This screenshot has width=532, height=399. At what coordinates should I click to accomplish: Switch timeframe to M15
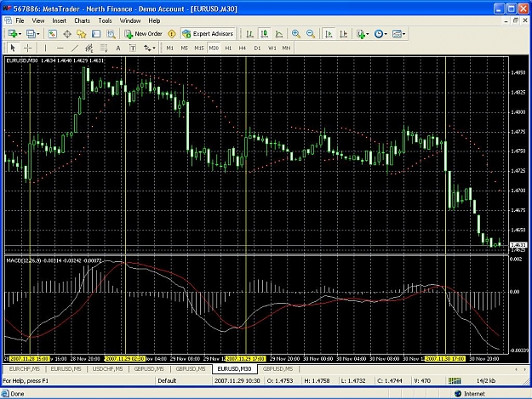199,48
